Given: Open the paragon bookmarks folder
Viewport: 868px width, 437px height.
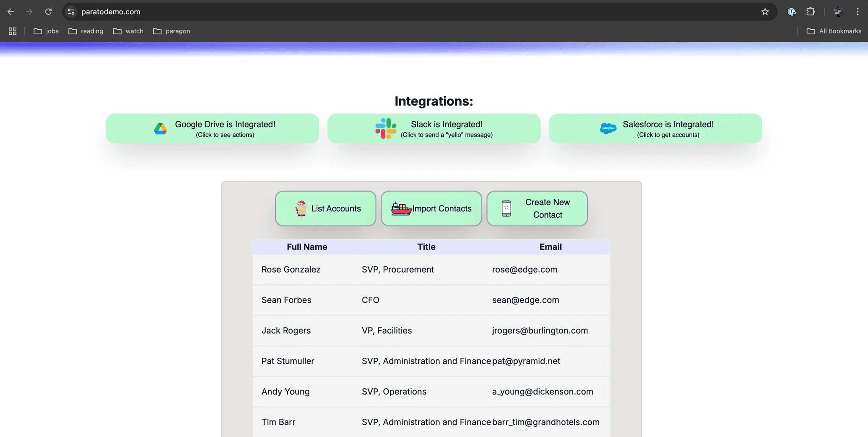Looking at the screenshot, I should pos(172,31).
